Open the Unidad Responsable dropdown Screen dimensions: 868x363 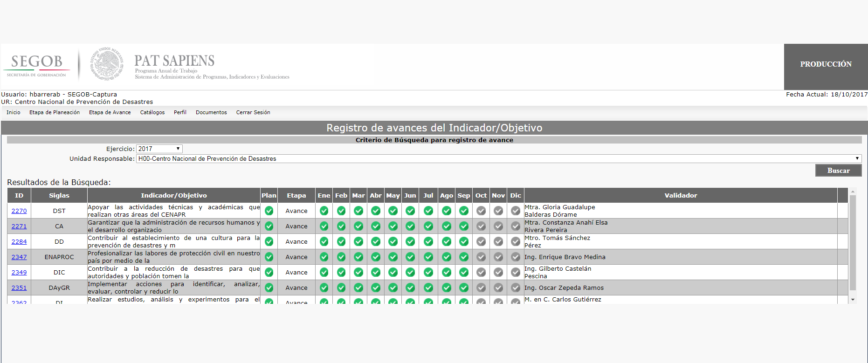tap(499, 159)
